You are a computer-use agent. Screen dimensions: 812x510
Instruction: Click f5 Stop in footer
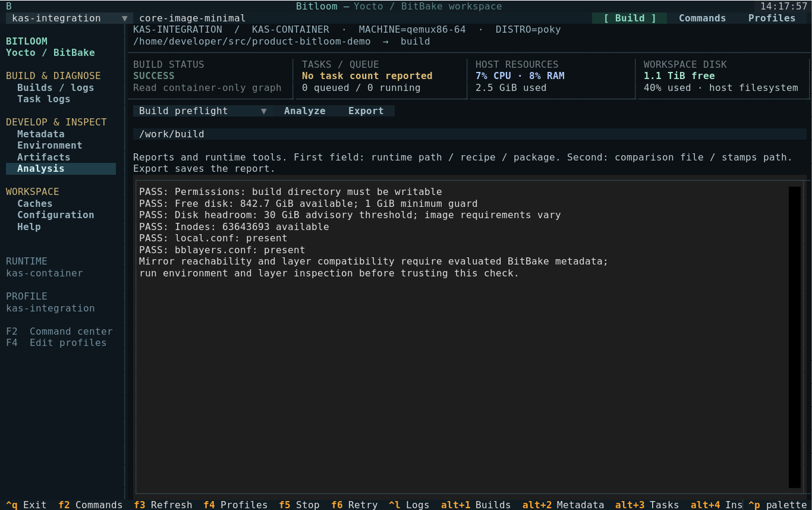pos(299,505)
